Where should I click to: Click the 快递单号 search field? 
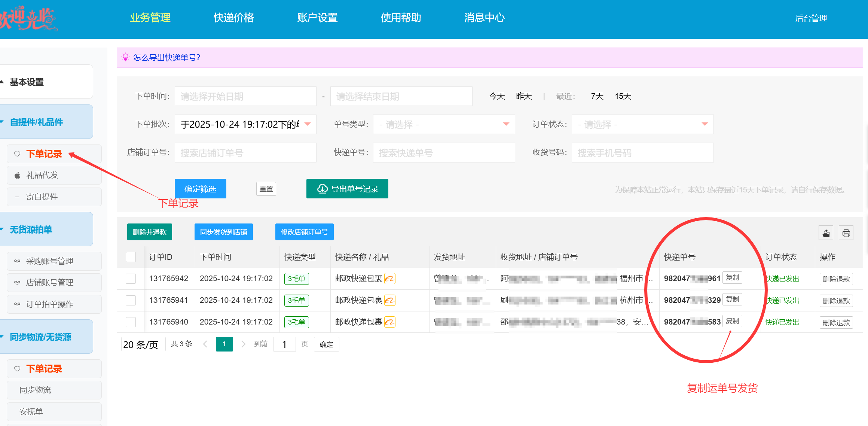pos(444,153)
